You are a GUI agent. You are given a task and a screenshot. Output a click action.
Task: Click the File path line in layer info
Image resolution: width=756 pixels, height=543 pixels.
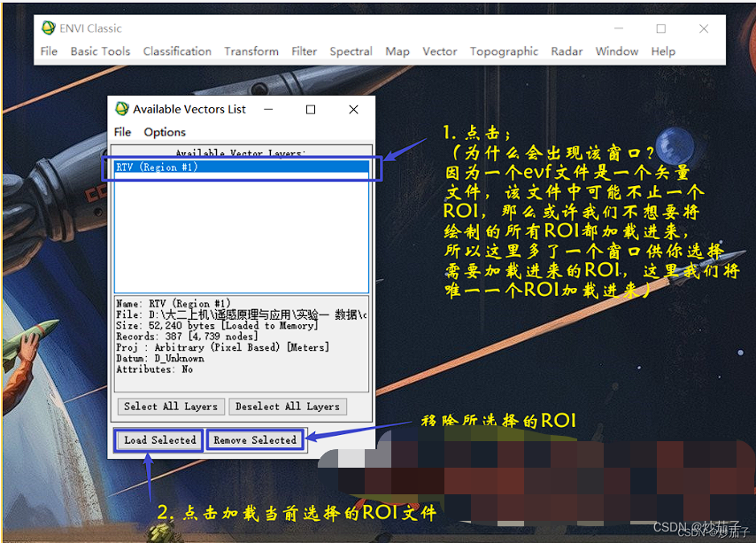click(241, 314)
